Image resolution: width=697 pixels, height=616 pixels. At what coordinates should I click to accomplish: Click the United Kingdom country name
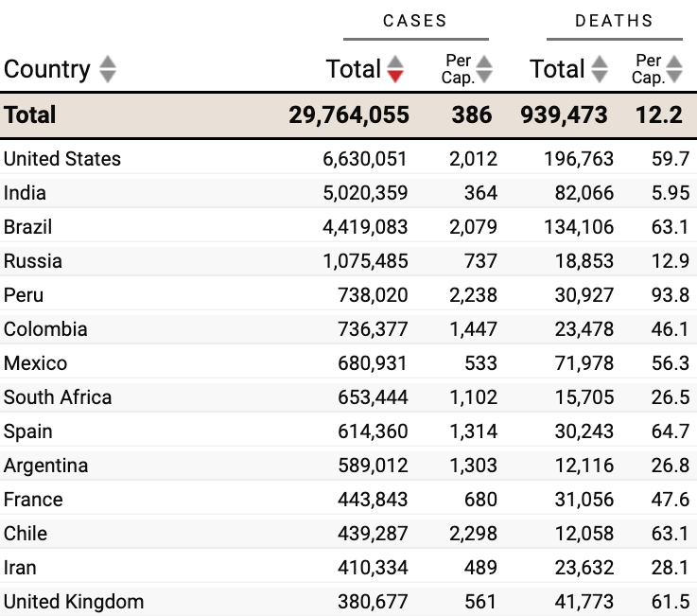74,602
